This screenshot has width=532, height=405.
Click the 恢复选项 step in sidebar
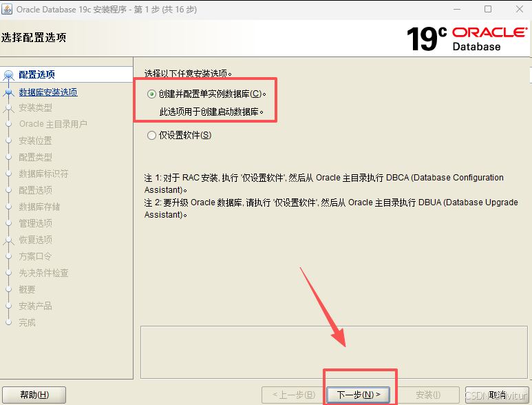point(35,240)
